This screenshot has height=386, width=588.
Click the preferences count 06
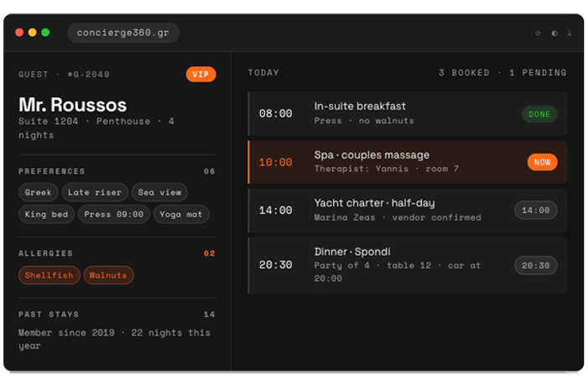(209, 171)
